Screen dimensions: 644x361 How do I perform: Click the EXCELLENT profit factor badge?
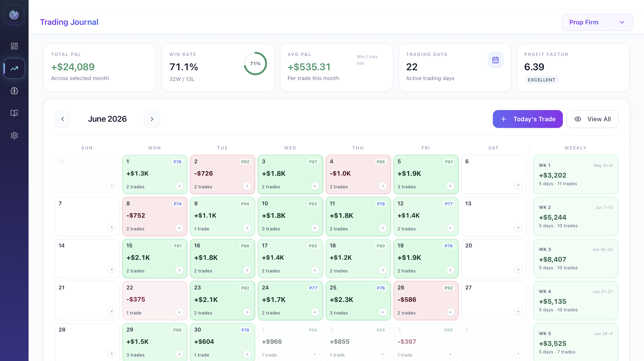(x=541, y=80)
